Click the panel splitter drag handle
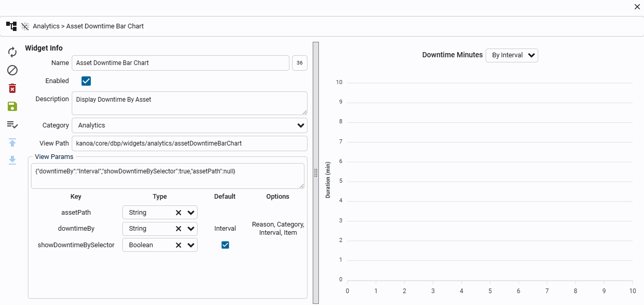This screenshot has width=644, height=305. [316, 173]
